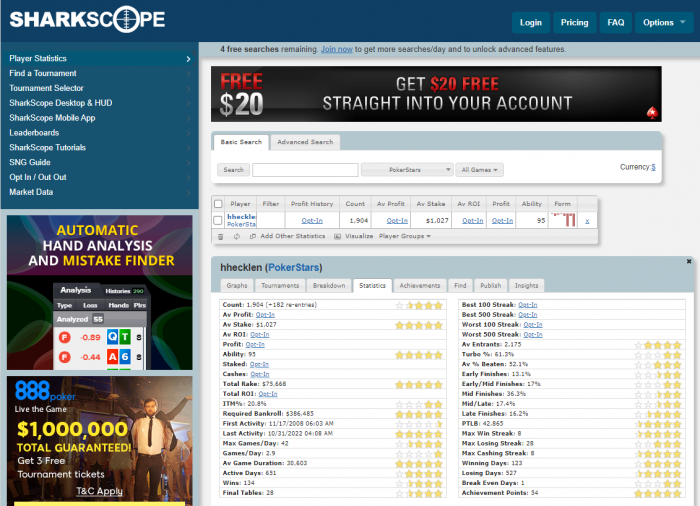Select the Statistics tab
700x506 pixels.
click(372, 285)
